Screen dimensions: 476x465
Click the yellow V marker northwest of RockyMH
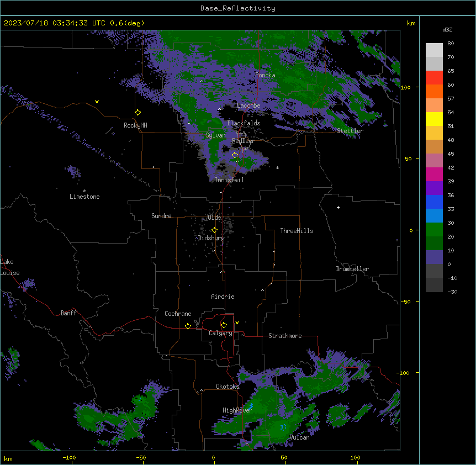coord(97,102)
